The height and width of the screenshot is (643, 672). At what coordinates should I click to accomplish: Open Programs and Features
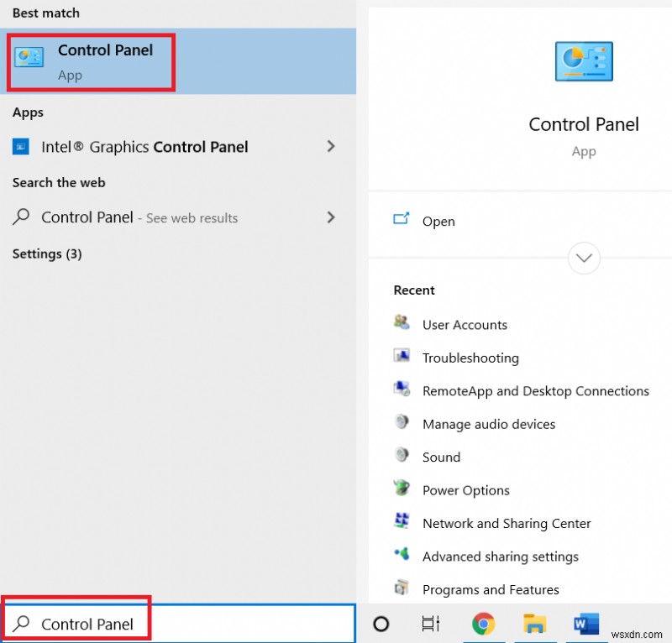(x=491, y=590)
